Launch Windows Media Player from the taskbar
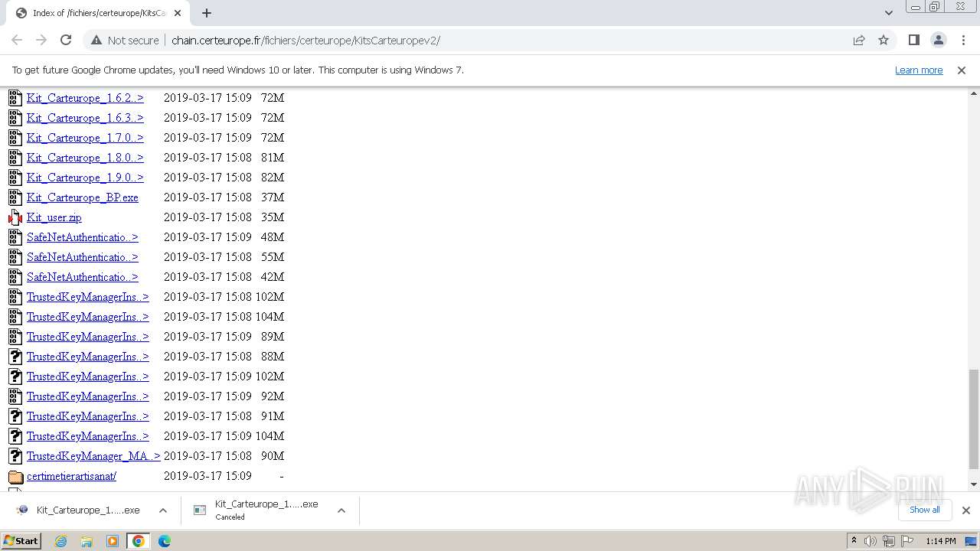 click(x=113, y=541)
